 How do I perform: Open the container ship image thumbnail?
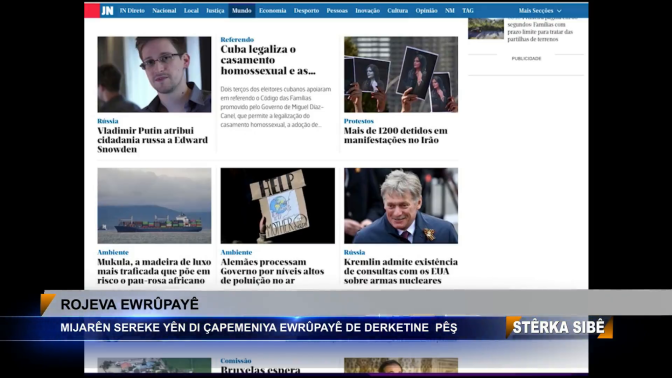pyautogui.click(x=154, y=206)
